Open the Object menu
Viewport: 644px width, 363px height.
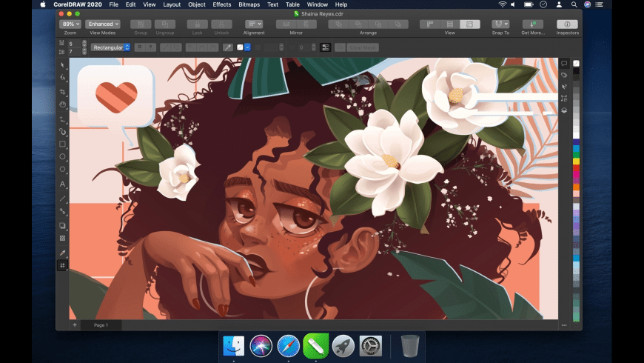point(197,4)
